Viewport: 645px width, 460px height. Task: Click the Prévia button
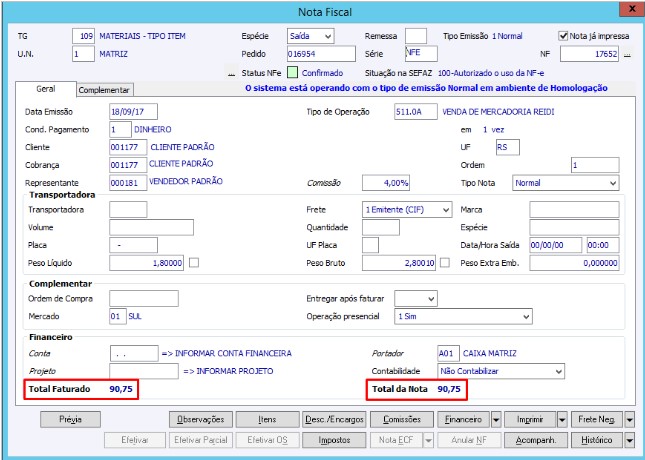coord(70,420)
